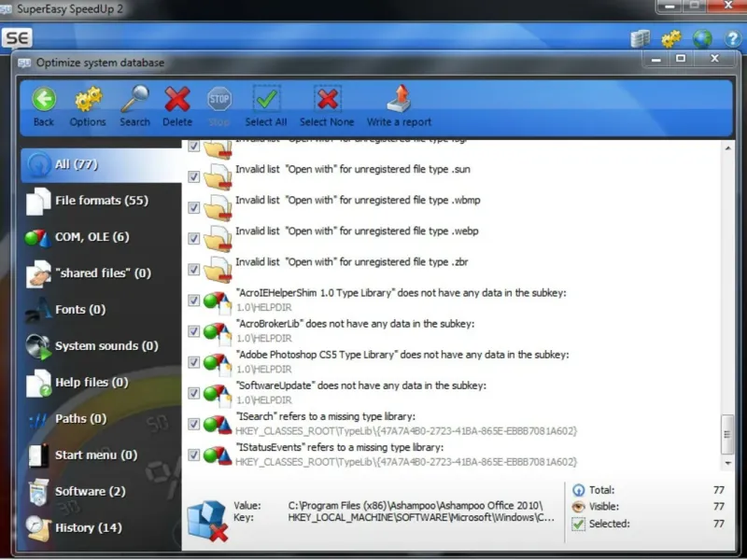The height and width of the screenshot is (560, 747).
Task: Open Options with the gears icon
Action: pyautogui.click(x=88, y=100)
